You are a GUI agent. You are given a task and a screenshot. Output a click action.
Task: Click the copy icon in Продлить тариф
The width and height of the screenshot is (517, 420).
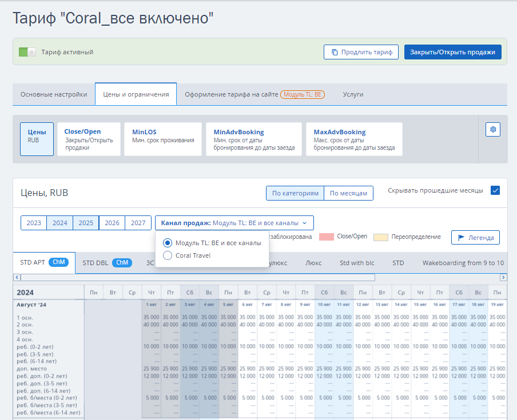(x=334, y=52)
